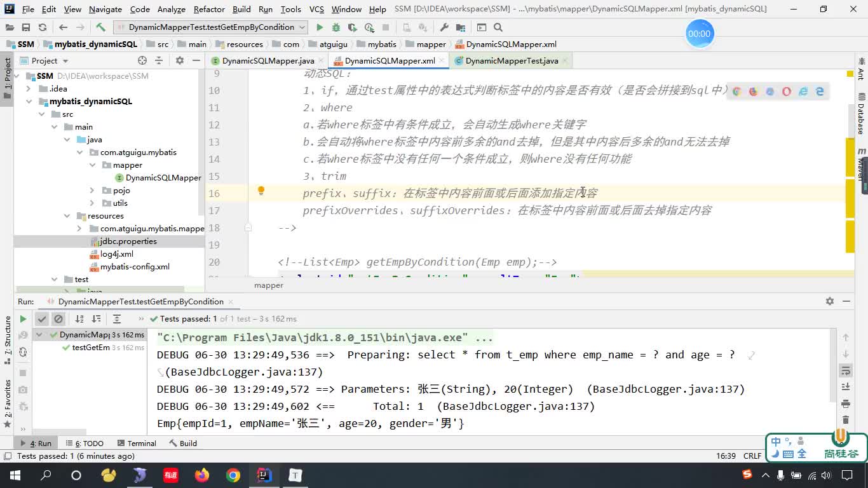
Task: Click the locate target icon in Project panel
Action: point(142,60)
